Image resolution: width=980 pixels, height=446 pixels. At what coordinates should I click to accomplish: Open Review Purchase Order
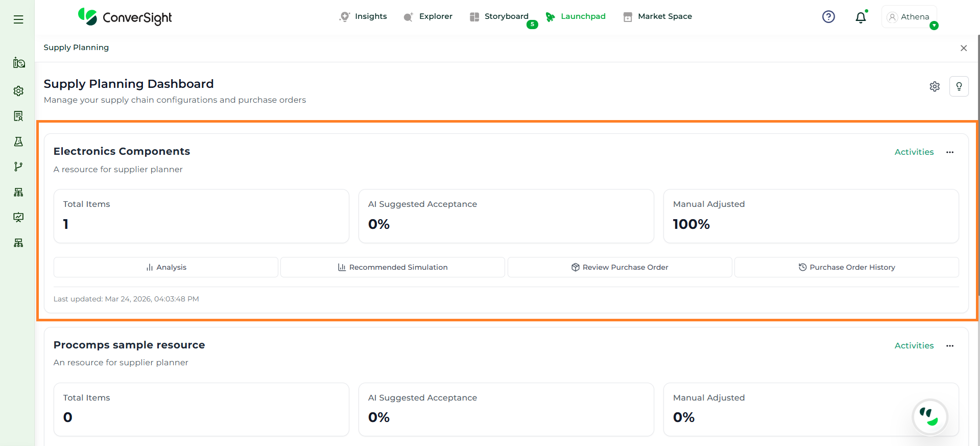tap(619, 267)
